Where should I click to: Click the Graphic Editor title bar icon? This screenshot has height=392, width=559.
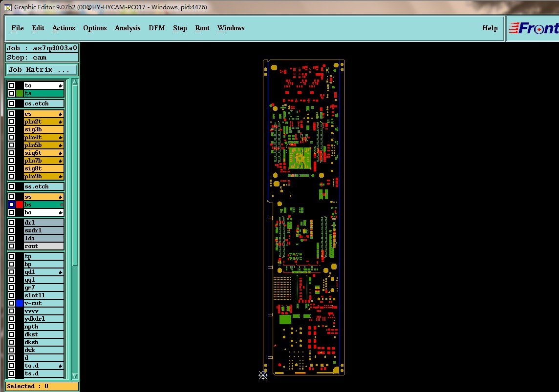pyautogui.click(x=8, y=7)
